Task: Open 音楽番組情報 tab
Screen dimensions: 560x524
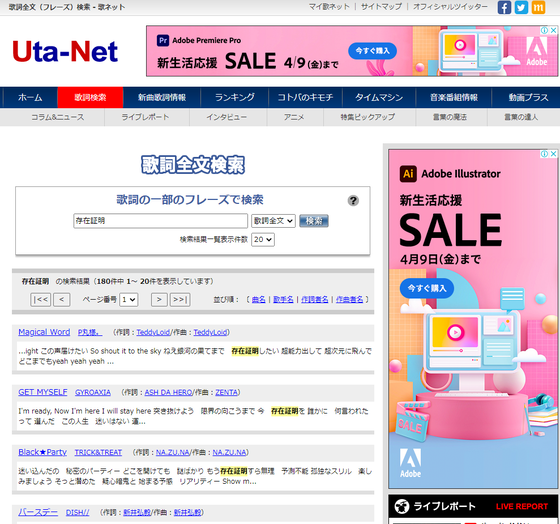Action: click(x=454, y=97)
